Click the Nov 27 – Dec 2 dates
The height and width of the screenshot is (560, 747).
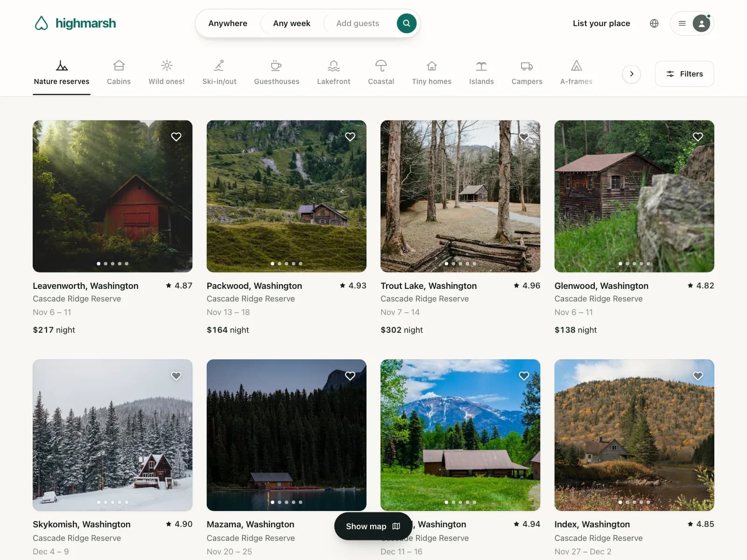pyautogui.click(x=583, y=552)
